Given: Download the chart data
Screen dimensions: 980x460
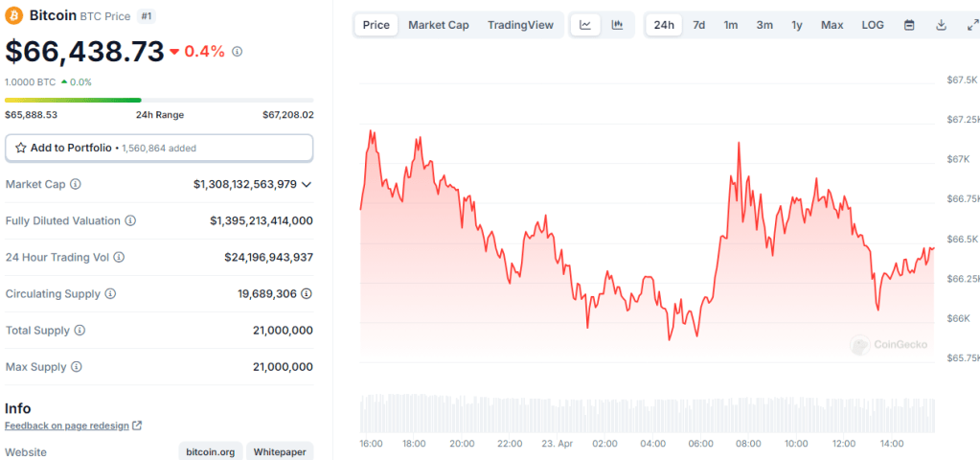Looking at the screenshot, I should point(941,25).
